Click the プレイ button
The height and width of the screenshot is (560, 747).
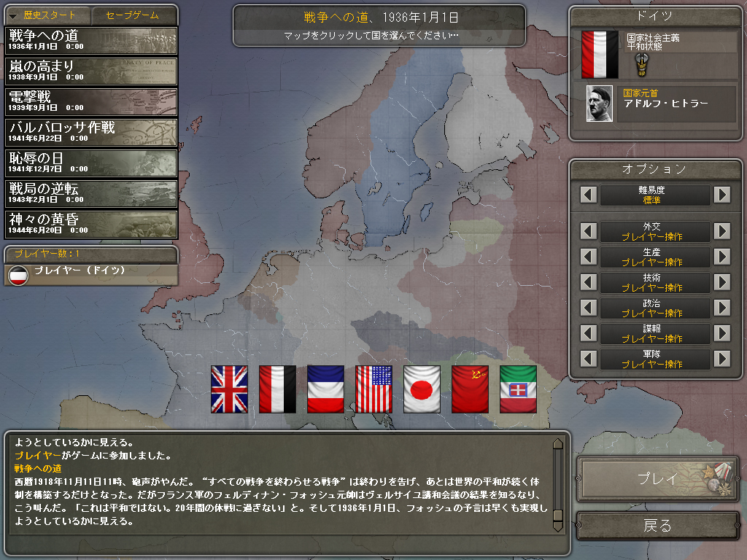(x=657, y=478)
